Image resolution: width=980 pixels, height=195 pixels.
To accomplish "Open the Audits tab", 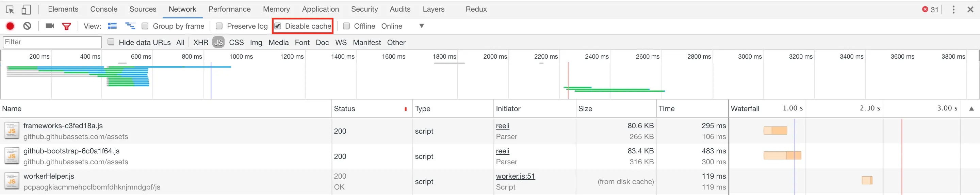I will (400, 9).
